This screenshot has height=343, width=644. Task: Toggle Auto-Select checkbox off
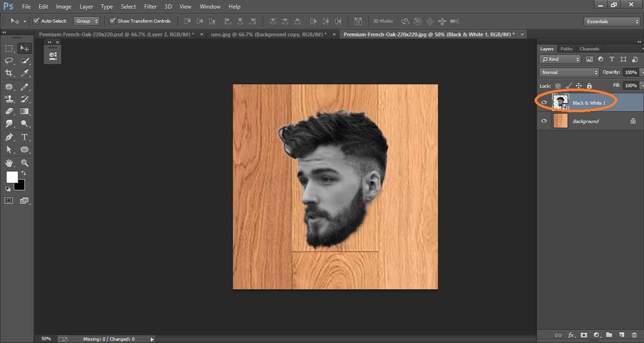(x=36, y=21)
